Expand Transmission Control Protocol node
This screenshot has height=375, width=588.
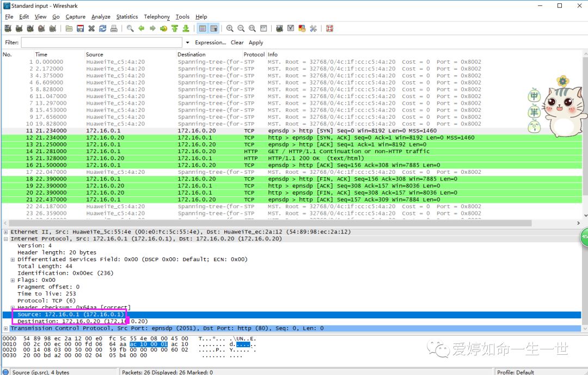(5, 328)
